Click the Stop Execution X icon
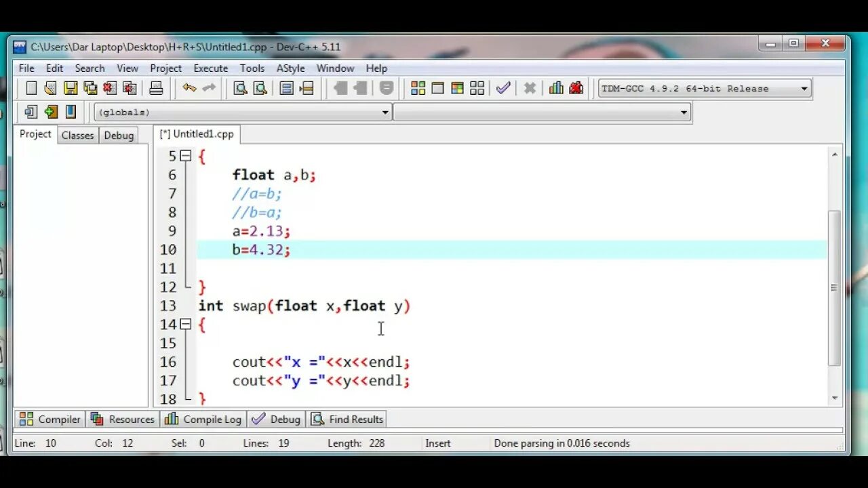The width and height of the screenshot is (868, 488). pyautogui.click(x=530, y=88)
